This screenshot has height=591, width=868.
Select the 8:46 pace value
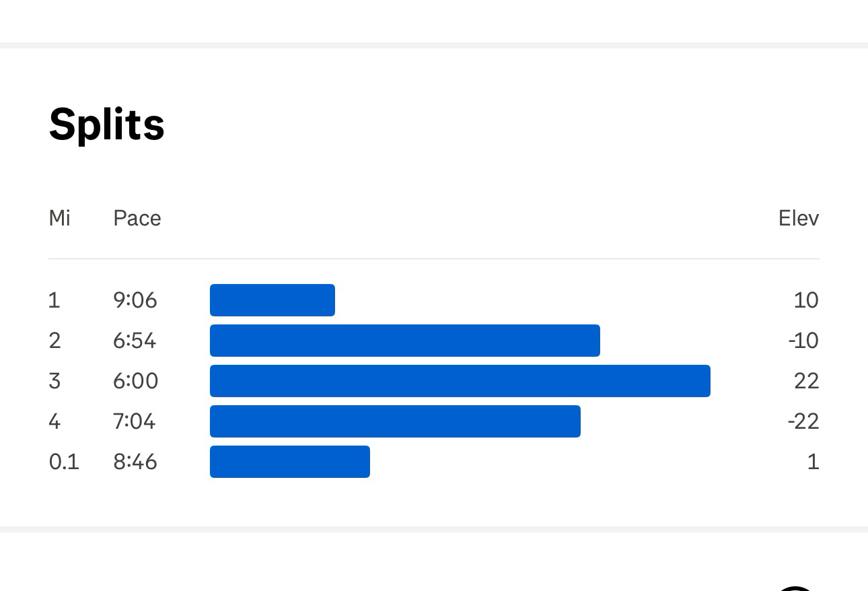(x=135, y=462)
